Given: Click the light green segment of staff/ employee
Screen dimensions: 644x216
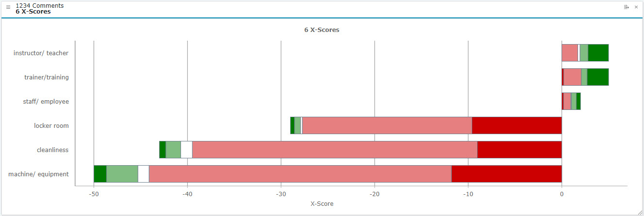Looking at the screenshot, I should click(x=574, y=101).
